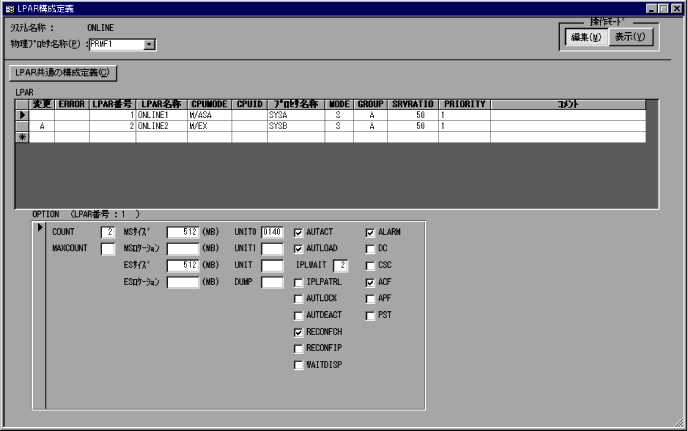Open the window system menu icon
The width and height of the screenshot is (688, 431).
click(x=10, y=8)
